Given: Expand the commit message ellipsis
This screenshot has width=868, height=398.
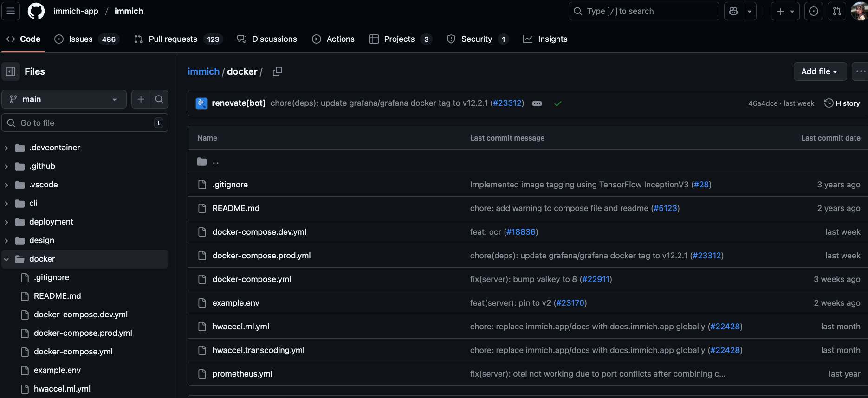Looking at the screenshot, I should point(537,103).
